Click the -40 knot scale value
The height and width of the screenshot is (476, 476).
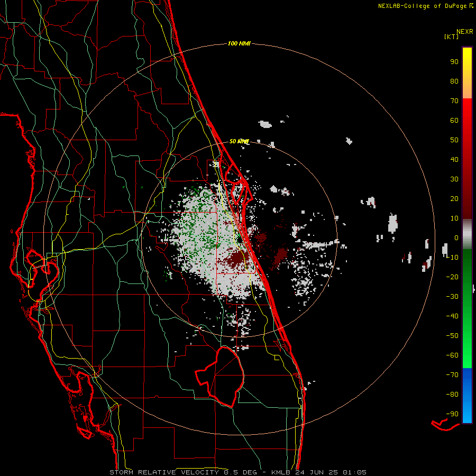coord(452,316)
